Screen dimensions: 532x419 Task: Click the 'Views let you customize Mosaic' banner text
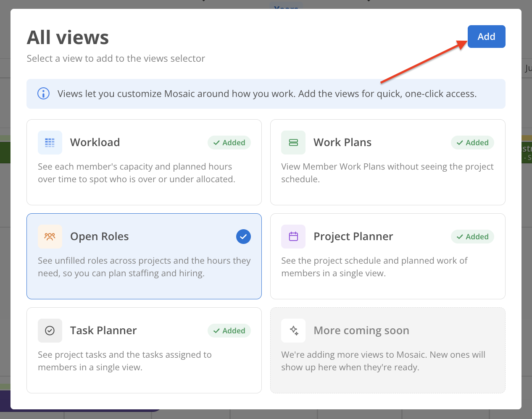point(267,94)
